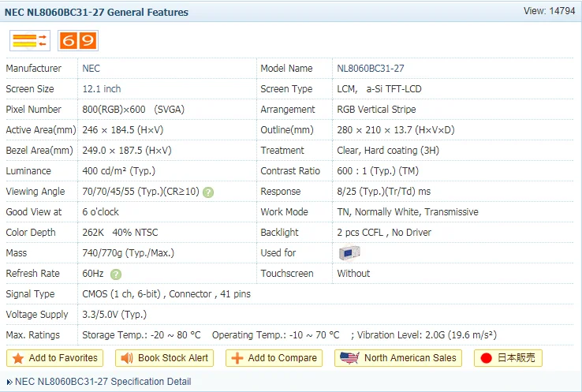Click the orange 69 score icon

(78, 40)
